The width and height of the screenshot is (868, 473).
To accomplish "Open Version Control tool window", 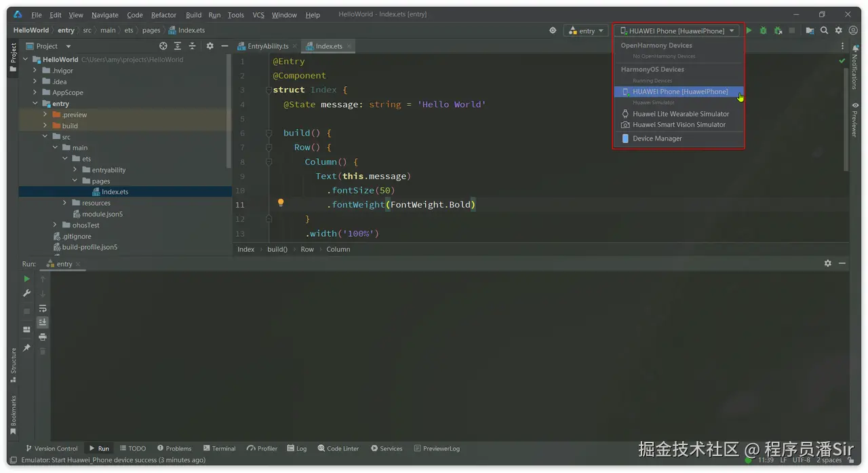I will click(x=52, y=449).
